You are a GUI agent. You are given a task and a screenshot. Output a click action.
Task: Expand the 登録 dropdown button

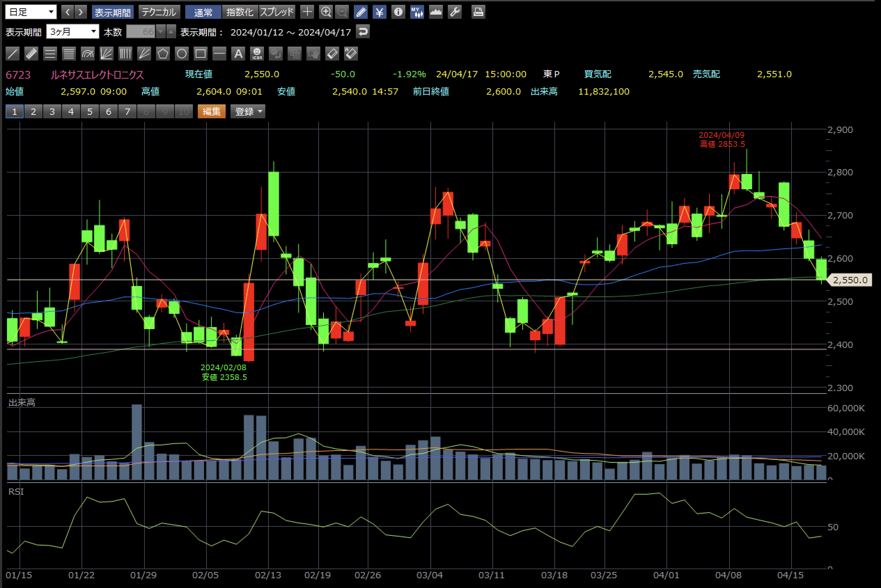point(248,111)
